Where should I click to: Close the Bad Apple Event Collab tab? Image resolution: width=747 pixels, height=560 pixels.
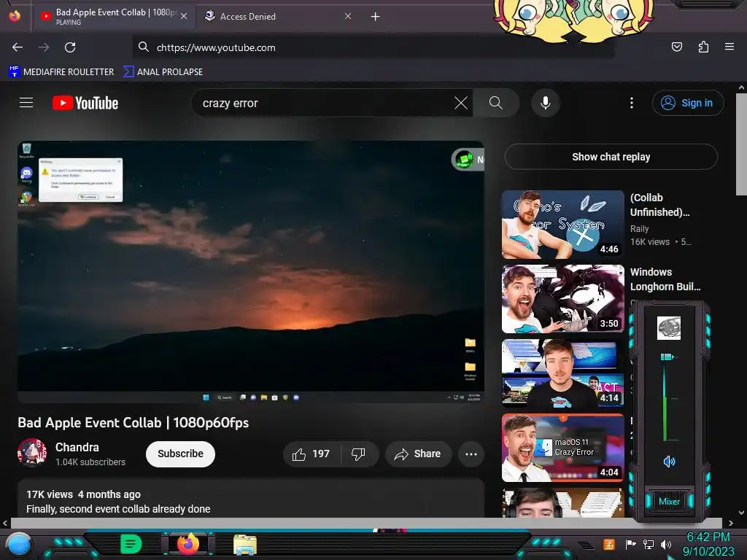pyautogui.click(x=184, y=16)
